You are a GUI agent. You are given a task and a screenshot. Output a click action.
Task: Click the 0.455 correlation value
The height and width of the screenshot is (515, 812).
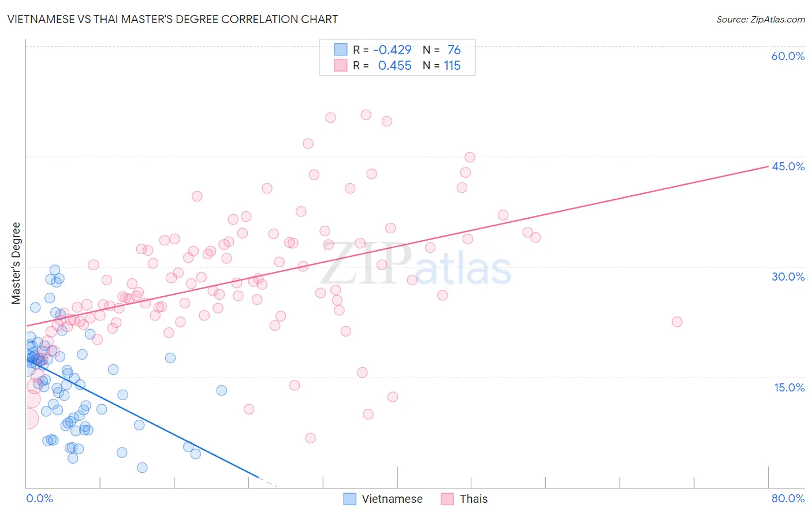[395, 65]
